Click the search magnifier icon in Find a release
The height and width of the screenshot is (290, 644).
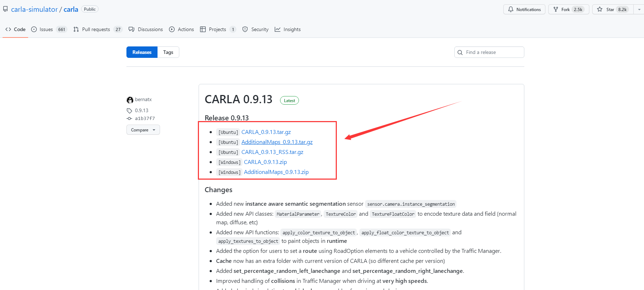(x=460, y=52)
